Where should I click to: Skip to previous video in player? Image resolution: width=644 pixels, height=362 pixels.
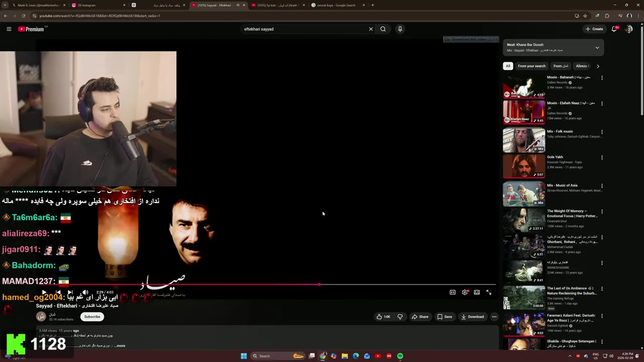coord(58,292)
